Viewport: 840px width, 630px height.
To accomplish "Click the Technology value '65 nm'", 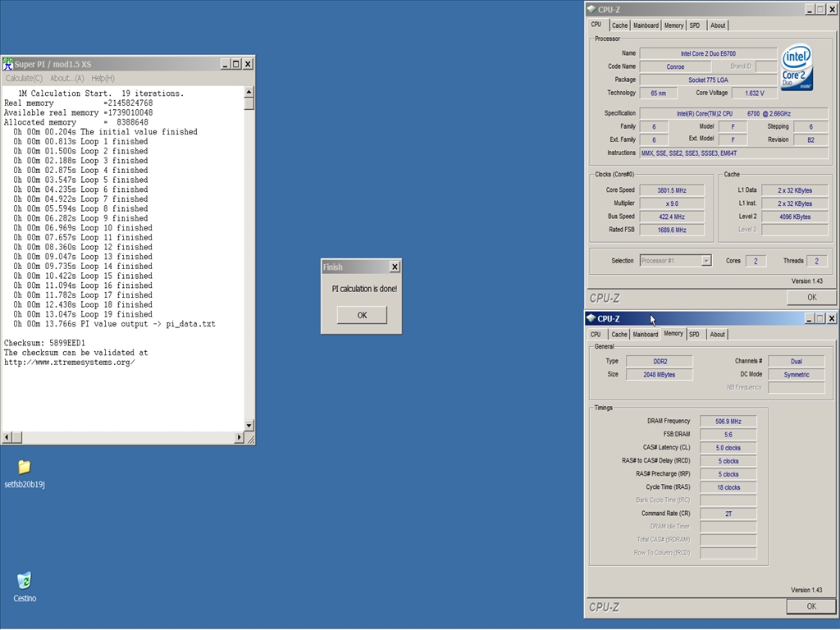I will point(659,94).
